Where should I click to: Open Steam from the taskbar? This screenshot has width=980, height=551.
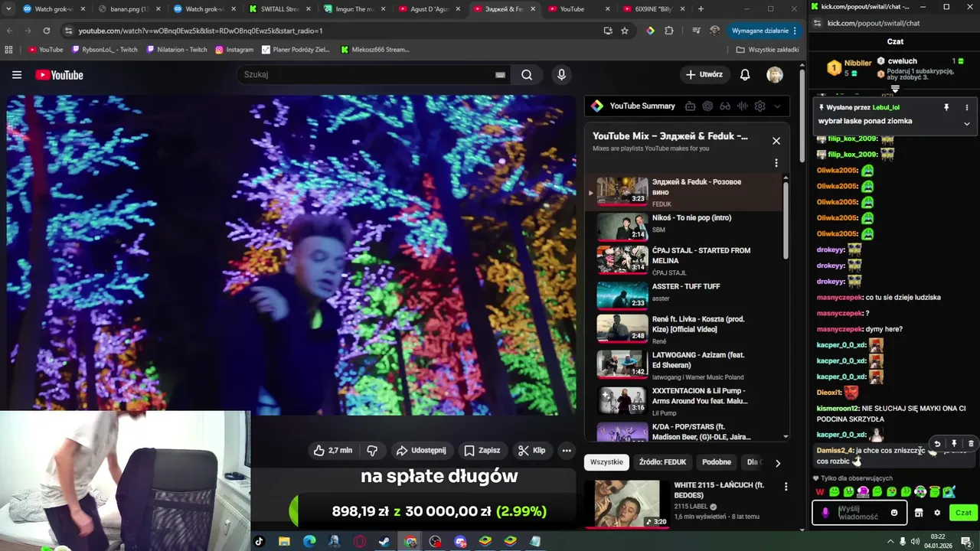coord(384,541)
